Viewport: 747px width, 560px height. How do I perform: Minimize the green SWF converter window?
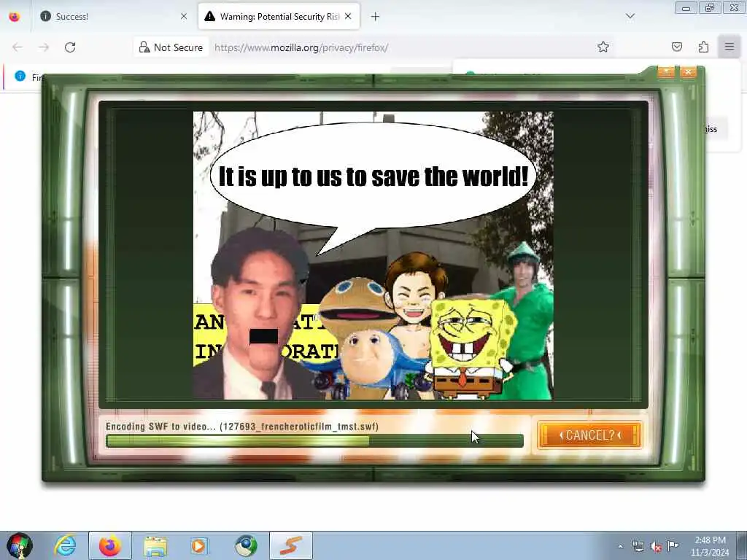click(x=666, y=72)
